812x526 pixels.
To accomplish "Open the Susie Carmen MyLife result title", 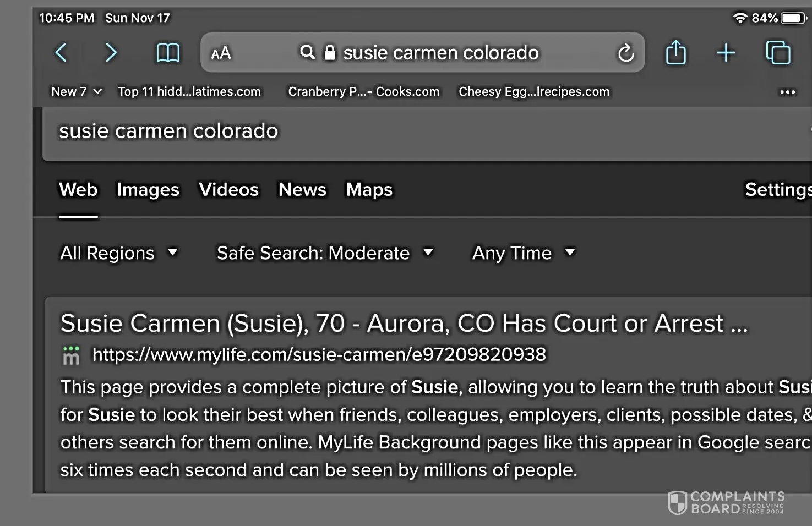I will coord(404,324).
